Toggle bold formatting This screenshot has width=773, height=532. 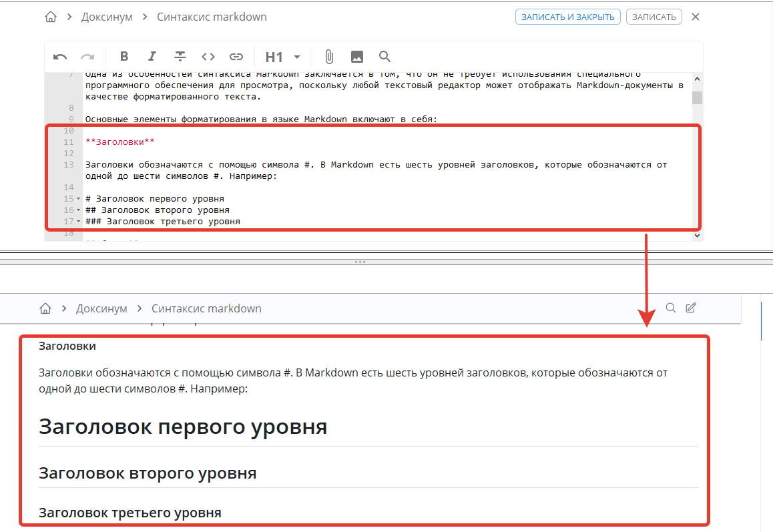(x=124, y=57)
